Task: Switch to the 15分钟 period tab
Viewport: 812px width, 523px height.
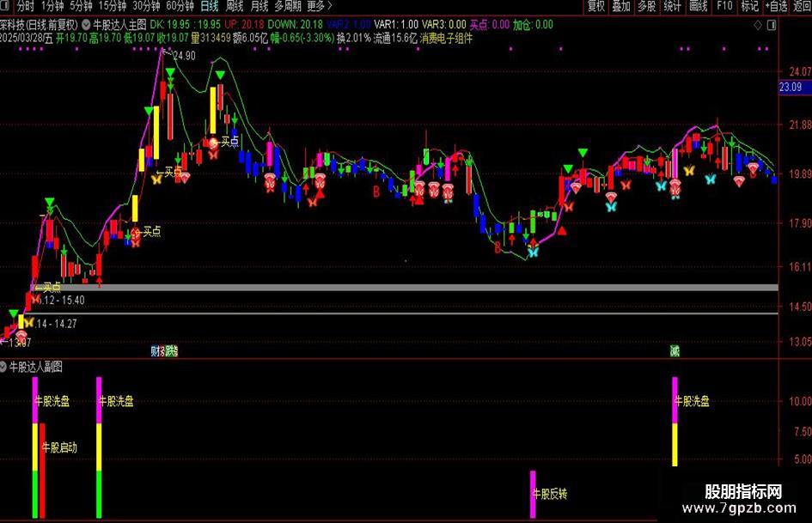Action: click(x=112, y=6)
